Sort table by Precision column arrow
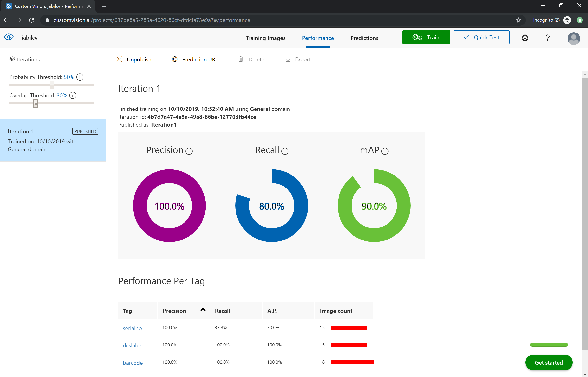This screenshot has height=377, width=588. tap(203, 310)
